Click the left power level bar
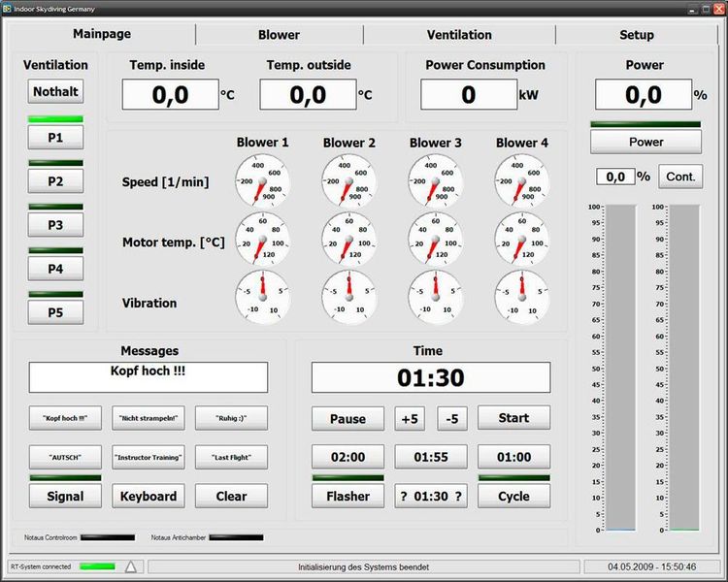728x582 pixels. click(x=620, y=368)
